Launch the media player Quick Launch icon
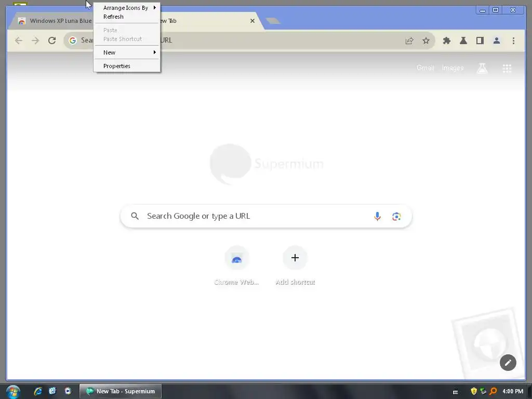The image size is (532, 399). tap(68, 391)
